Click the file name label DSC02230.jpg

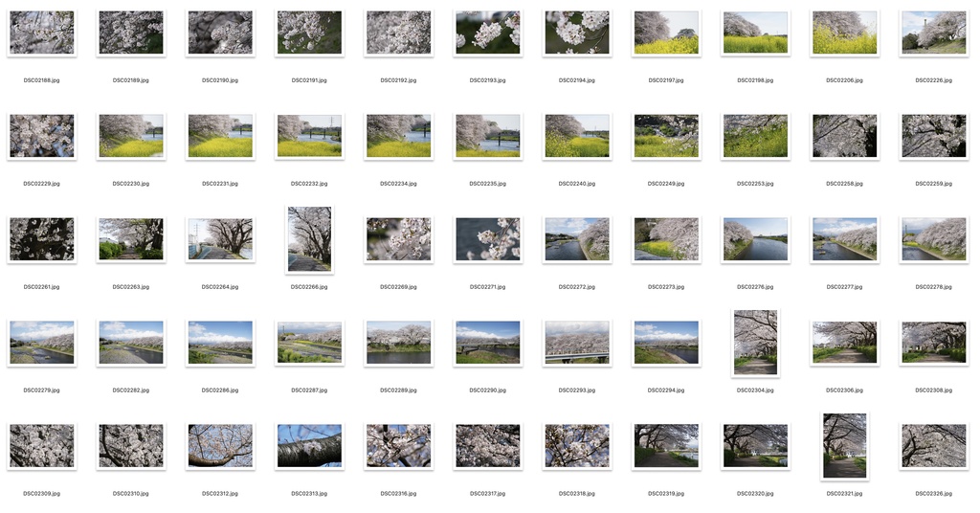(130, 184)
